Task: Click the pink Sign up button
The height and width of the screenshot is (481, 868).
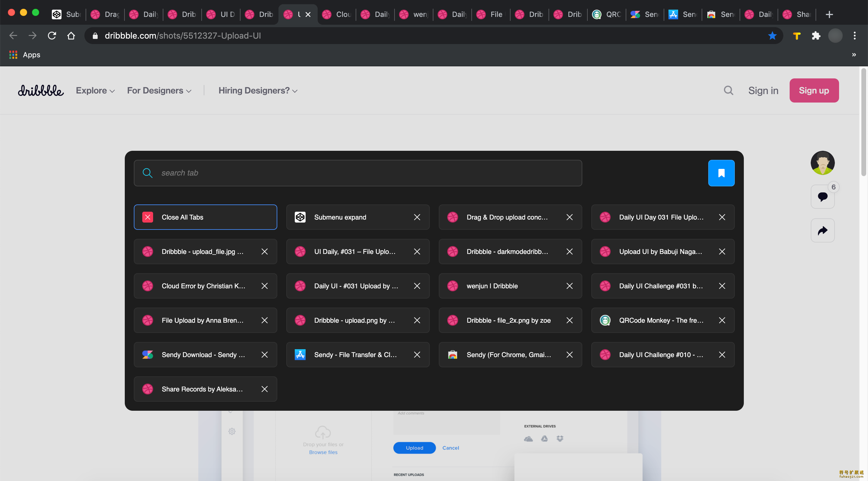Action: point(814,90)
